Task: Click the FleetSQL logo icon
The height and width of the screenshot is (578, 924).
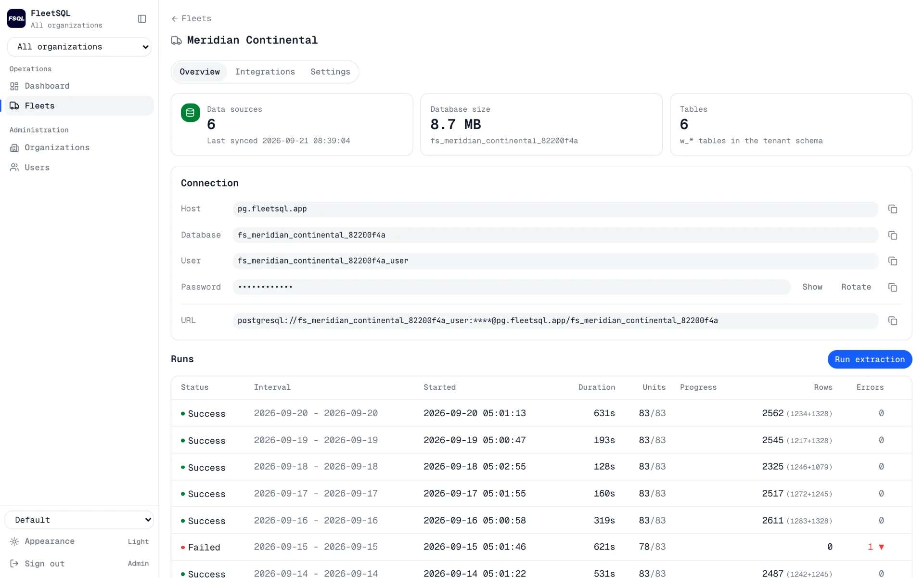Action: [16, 19]
